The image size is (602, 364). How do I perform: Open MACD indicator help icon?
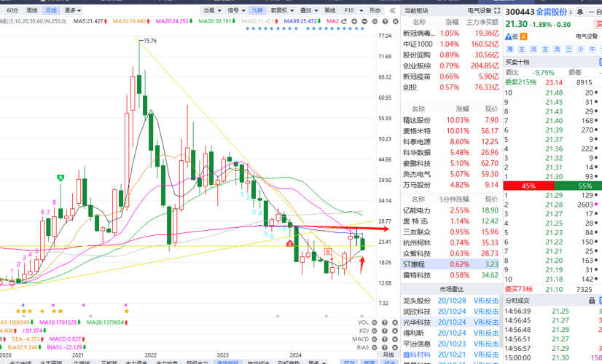pyautogui.click(x=385, y=339)
